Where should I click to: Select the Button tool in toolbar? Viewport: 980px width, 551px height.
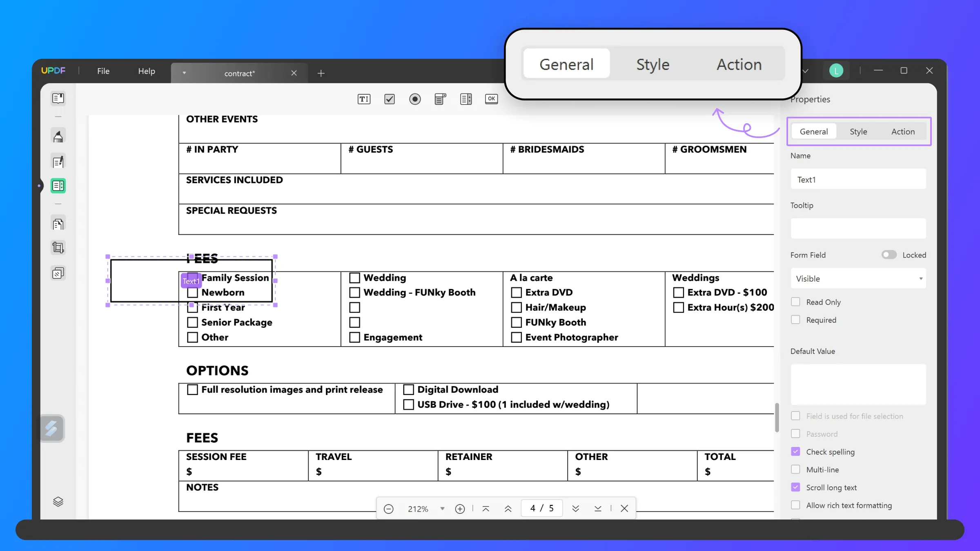coord(491,99)
